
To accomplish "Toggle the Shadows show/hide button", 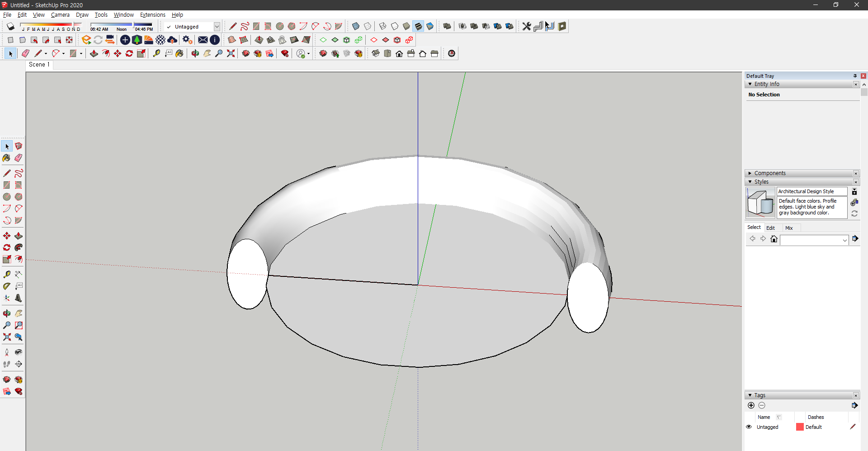I will (10, 26).
